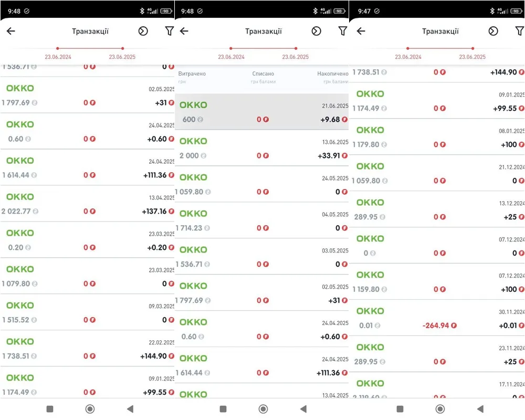Open the OKKO transaction dated 21.06.2025

coord(261,112)
